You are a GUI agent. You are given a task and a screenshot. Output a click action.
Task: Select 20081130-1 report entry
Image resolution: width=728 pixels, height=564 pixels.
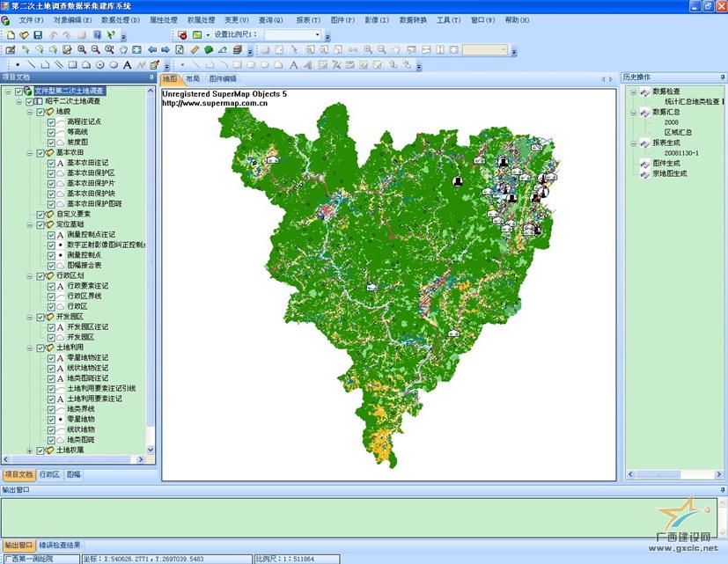(681, 153)
